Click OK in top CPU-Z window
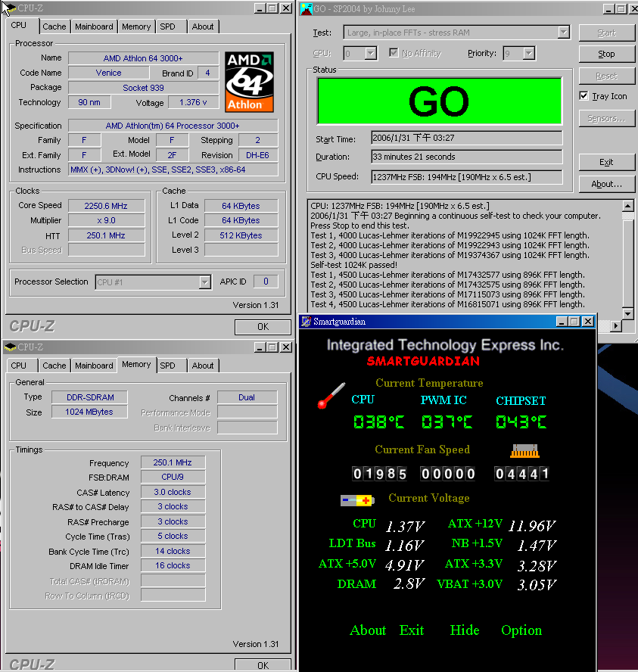The height and width of the screenshot is (672, 638). 263,327
